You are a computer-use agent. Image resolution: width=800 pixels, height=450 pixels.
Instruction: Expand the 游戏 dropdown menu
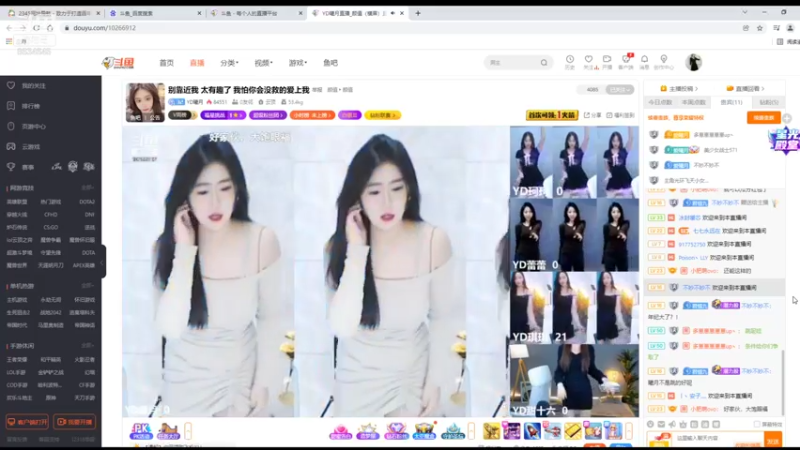point(297,63)
